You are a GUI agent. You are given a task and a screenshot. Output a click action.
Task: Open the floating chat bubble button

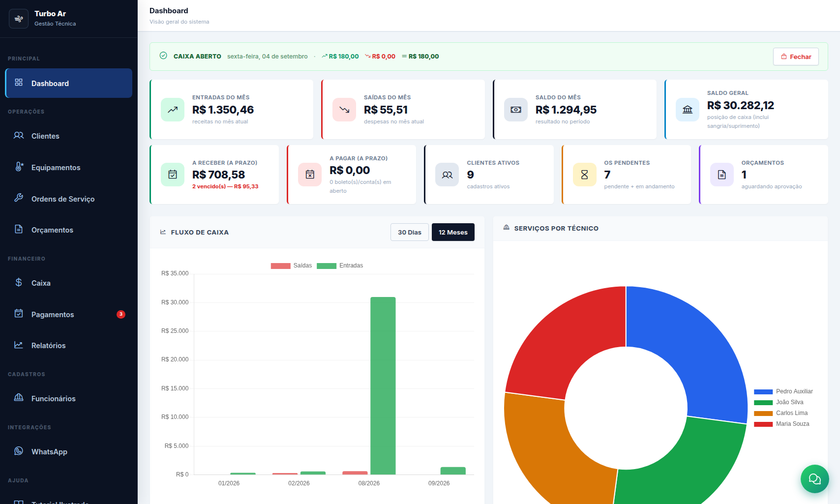point(815,479)
